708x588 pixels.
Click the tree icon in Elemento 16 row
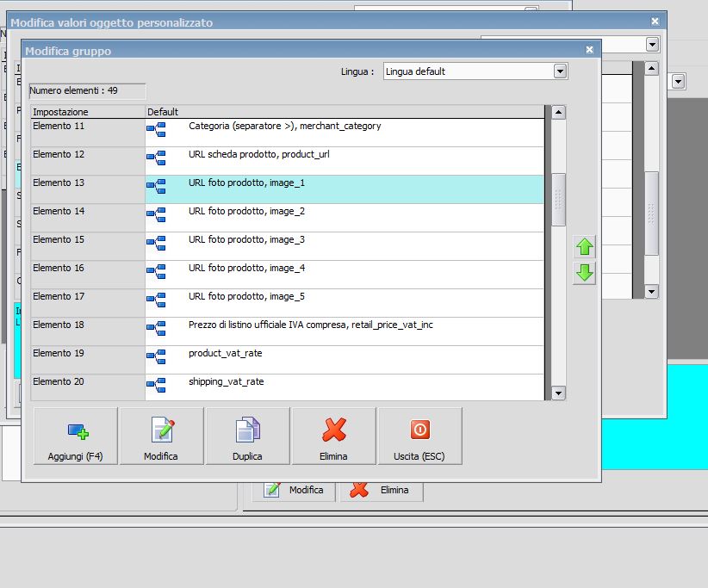coord(156,272)
